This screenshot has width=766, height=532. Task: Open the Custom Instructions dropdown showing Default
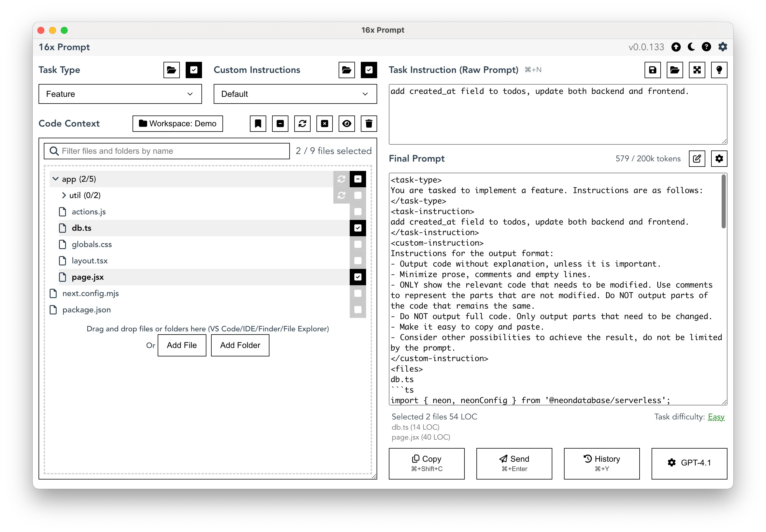click(295, 94)
